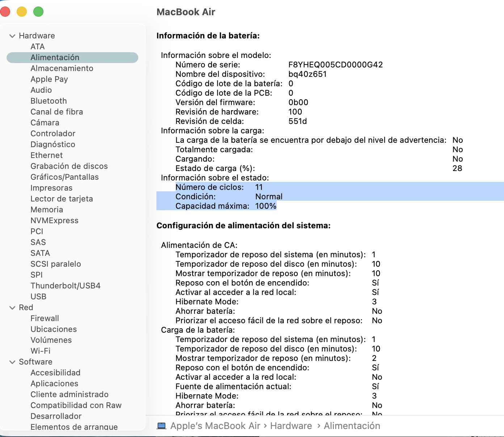This screenshot has height=437, width=504.
Task: Select the Aplicaciones software entry
Action: [54, 383]
